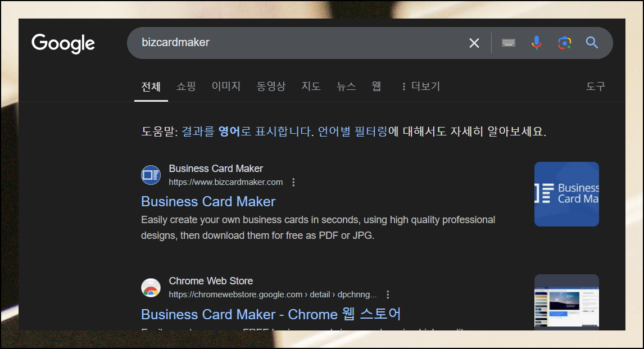Image resolution: width=644 pixels, height=349 pixels.
Task: Click the 결과를 영어로 표시합니다 link
Action: pyautogui.click(x=247, y=132)
